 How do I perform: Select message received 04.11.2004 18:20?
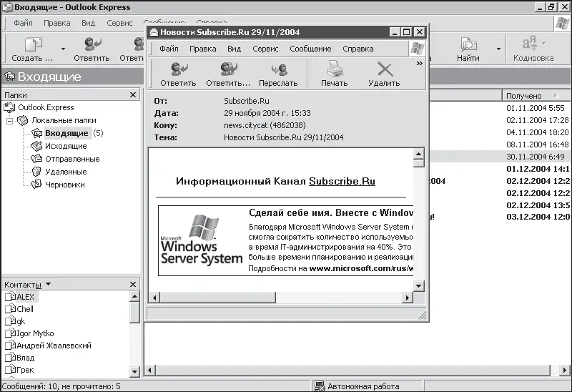(x=538, y=132)
